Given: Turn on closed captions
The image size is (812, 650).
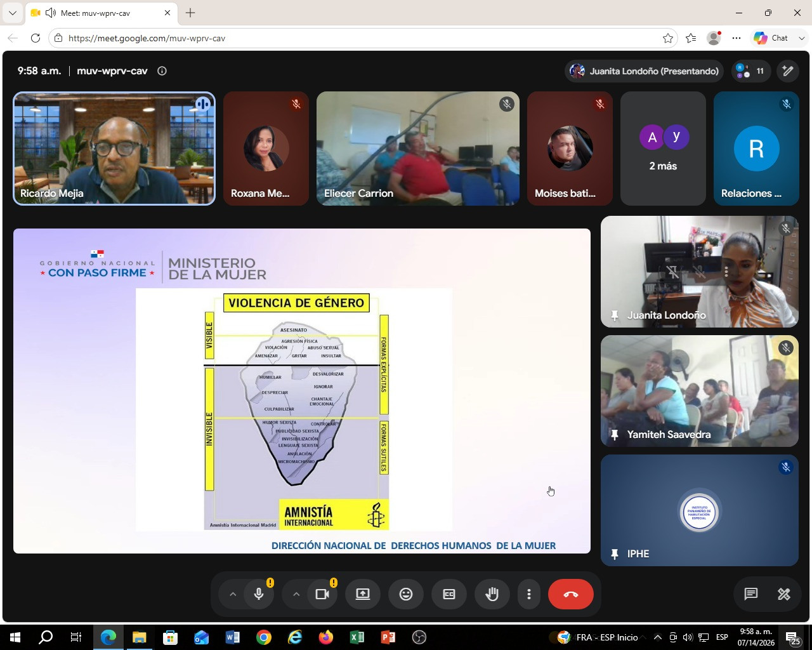Looking at the screenshot, I should click(449, 594).
